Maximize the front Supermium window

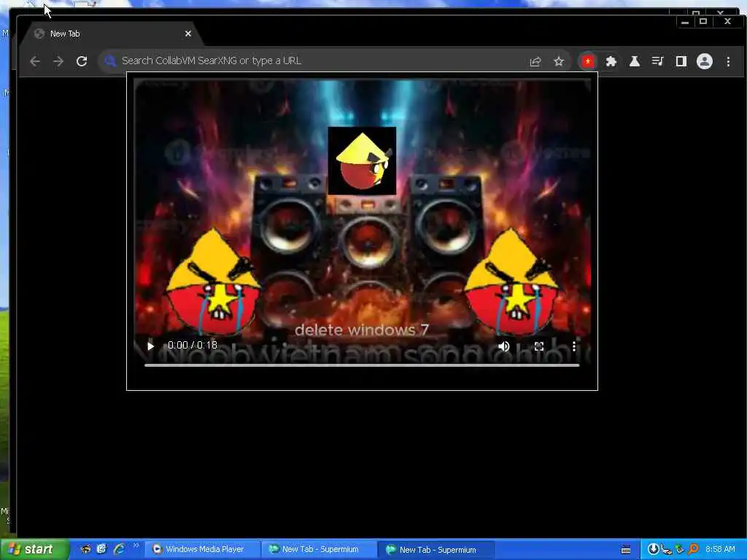click(703, 21)
